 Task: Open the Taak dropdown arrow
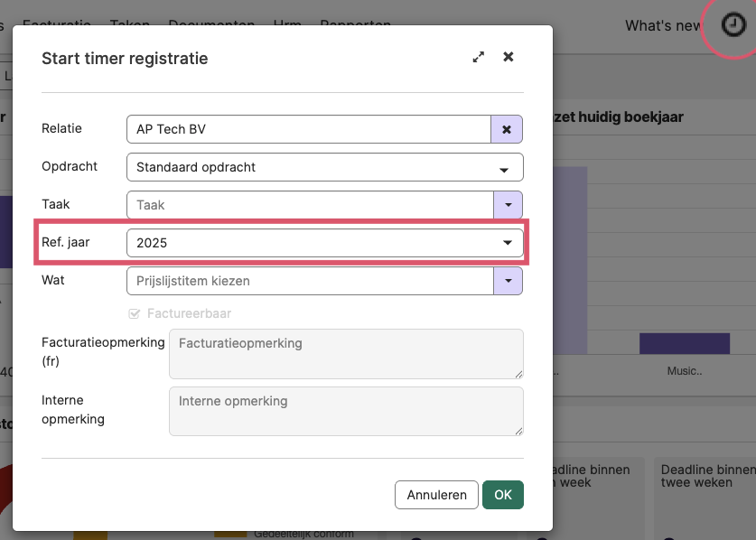508,205
